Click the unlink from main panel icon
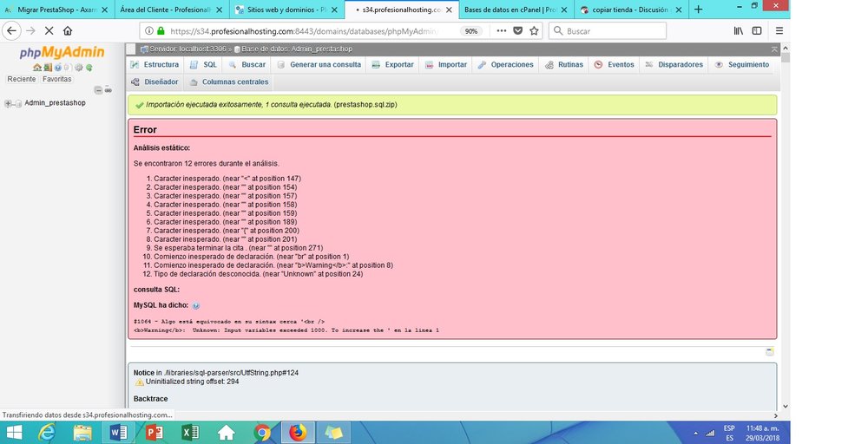Image resolution: width=868 pixels, height=444 pixels. [108, 90]
